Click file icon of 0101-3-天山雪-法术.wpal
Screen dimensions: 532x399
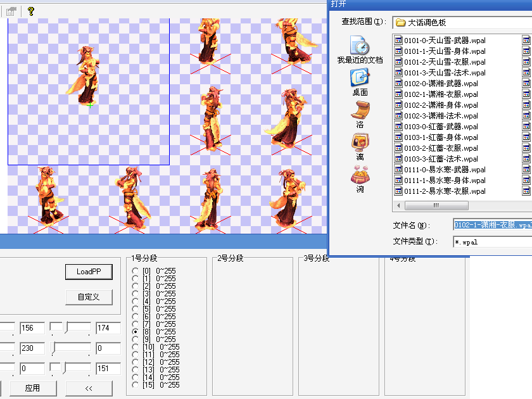pyautogui.click(x=398, y=73)
